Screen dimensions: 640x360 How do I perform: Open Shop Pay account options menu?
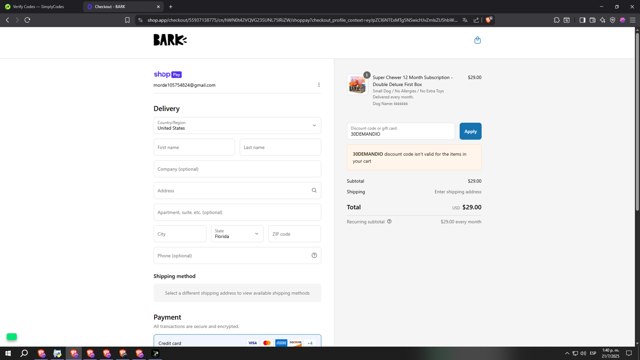click(x=319, y=85)
